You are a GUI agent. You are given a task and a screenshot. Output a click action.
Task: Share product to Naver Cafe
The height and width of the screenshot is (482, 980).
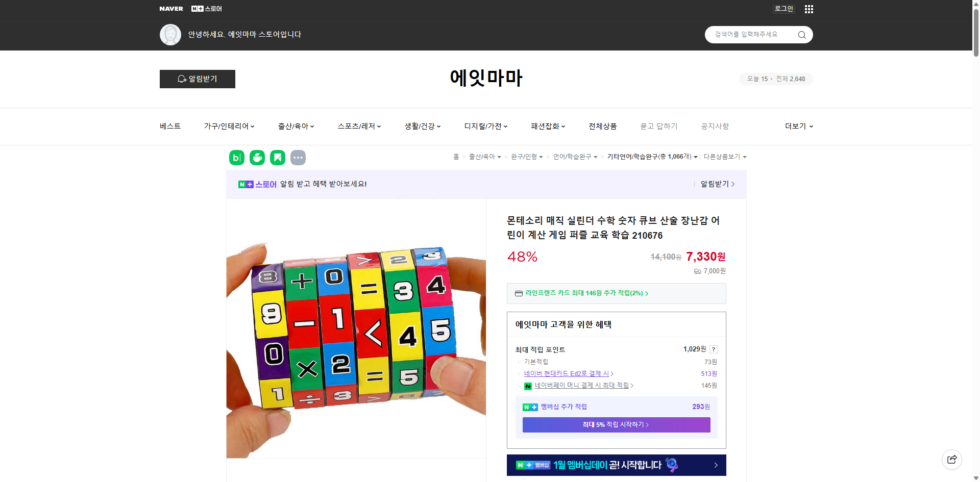(x=257, y=158)
